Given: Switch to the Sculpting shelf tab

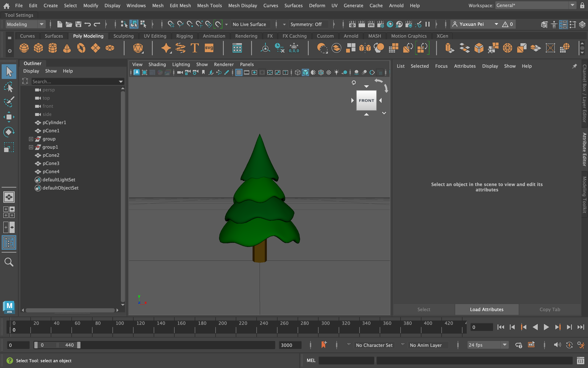Looking at the screenshot, I should tap(123, 36).
